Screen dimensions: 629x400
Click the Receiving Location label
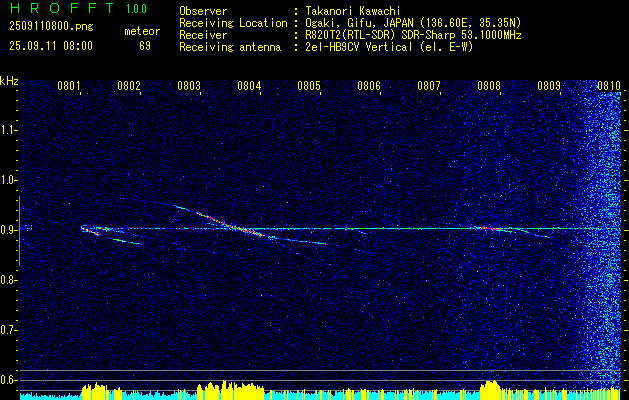(233, 23)
